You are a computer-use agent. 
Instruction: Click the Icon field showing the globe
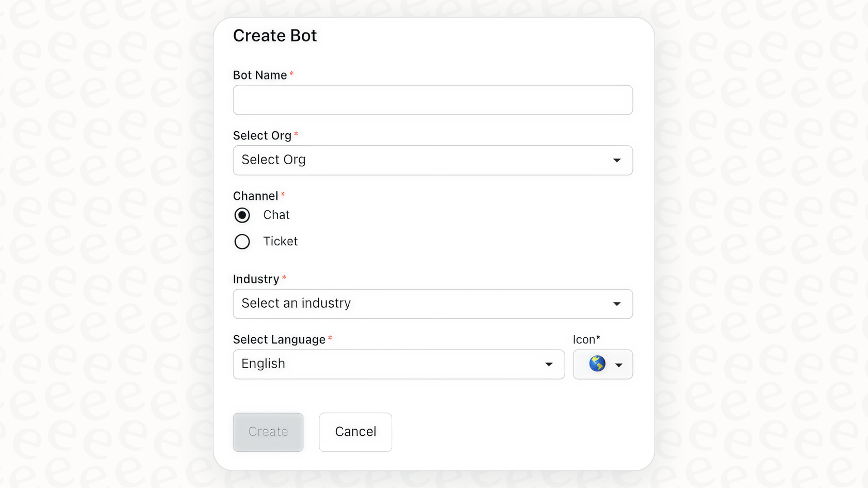coord(602,364)
